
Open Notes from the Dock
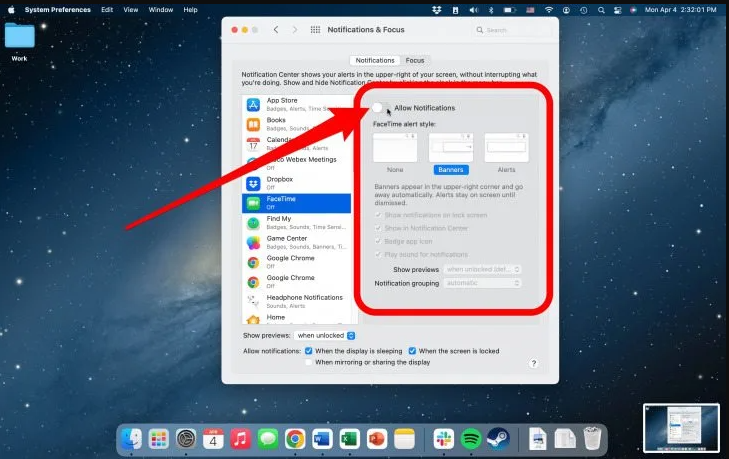click(404, 439)
